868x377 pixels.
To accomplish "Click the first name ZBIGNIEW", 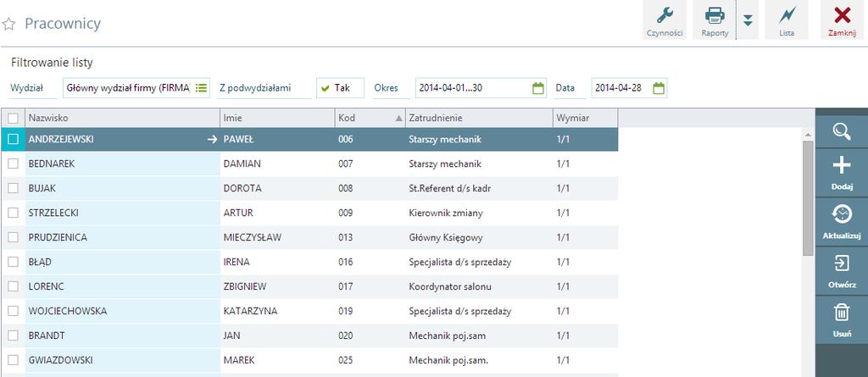I will coord(245,286).
